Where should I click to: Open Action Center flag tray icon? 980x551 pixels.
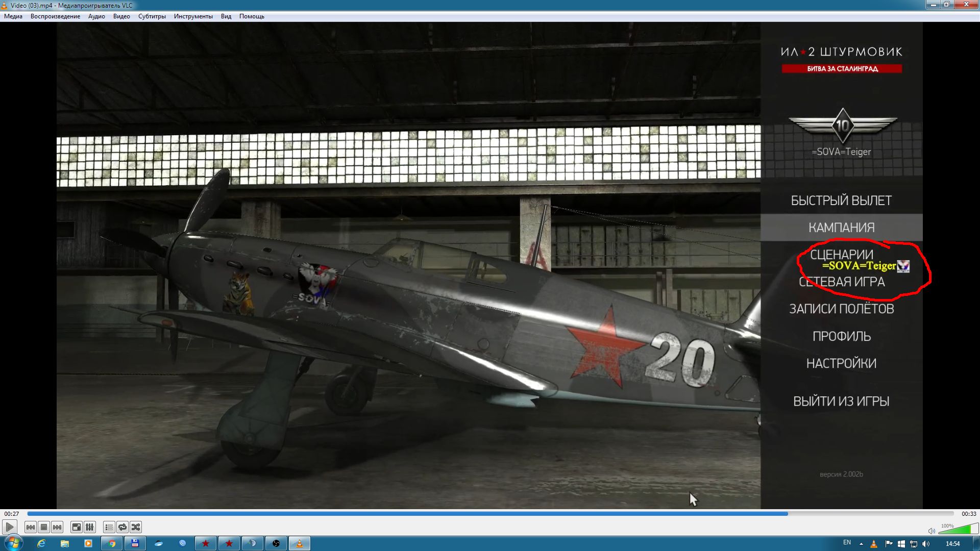point(888,544)
